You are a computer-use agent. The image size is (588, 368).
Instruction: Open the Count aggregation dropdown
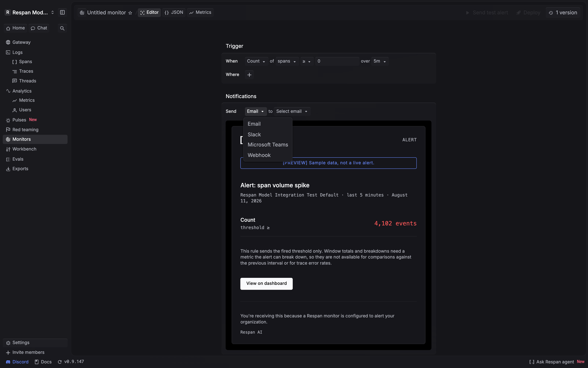pos(256,61)
